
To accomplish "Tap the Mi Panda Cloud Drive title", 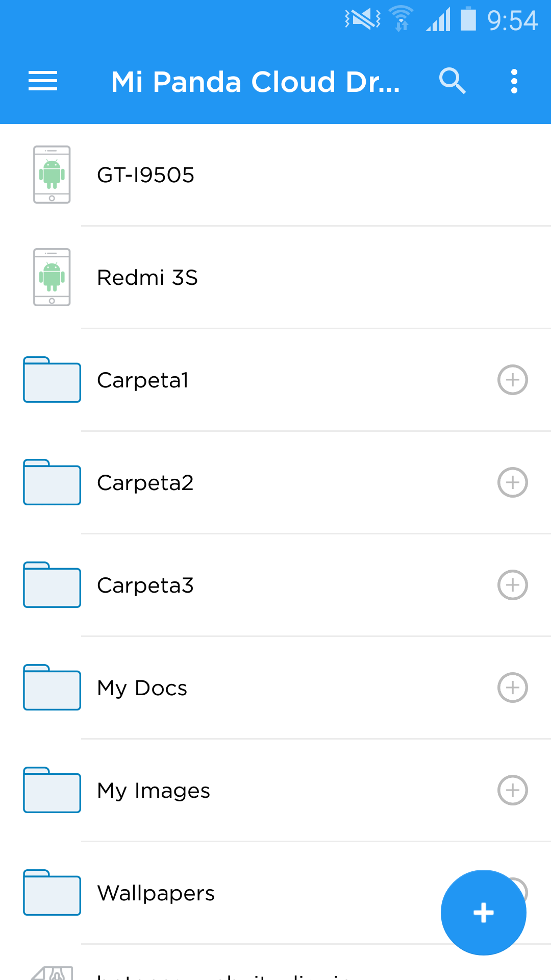I will tap(256, 82).
